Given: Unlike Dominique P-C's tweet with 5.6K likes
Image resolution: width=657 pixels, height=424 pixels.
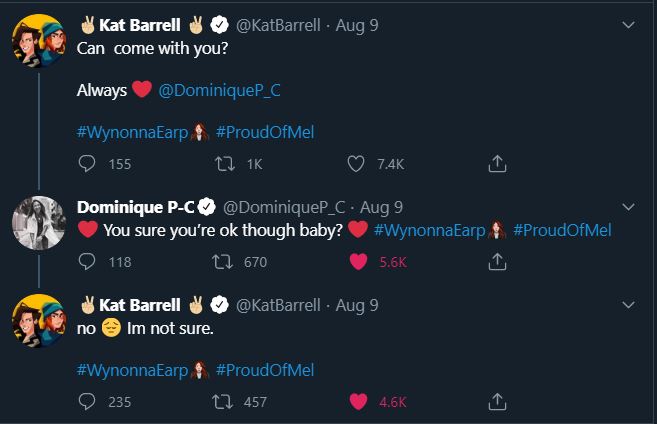Looking at the screenshot, I should [x=356, y=262].
